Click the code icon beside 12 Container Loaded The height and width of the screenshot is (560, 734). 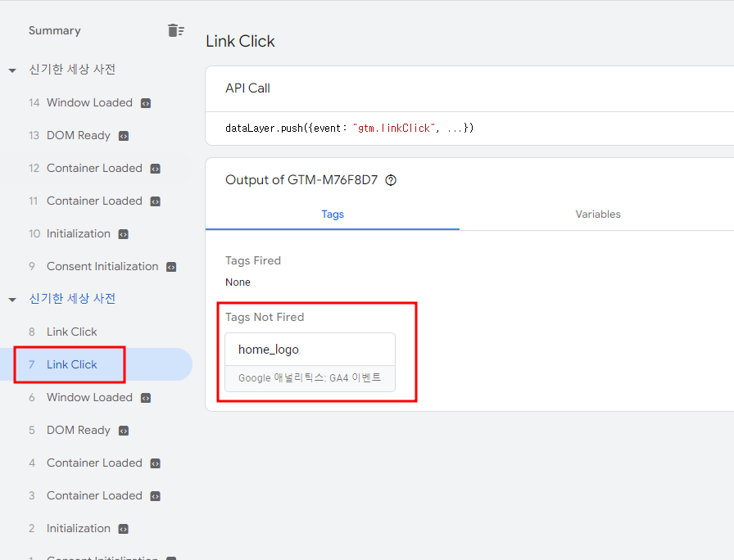click(x=156, y=169)
